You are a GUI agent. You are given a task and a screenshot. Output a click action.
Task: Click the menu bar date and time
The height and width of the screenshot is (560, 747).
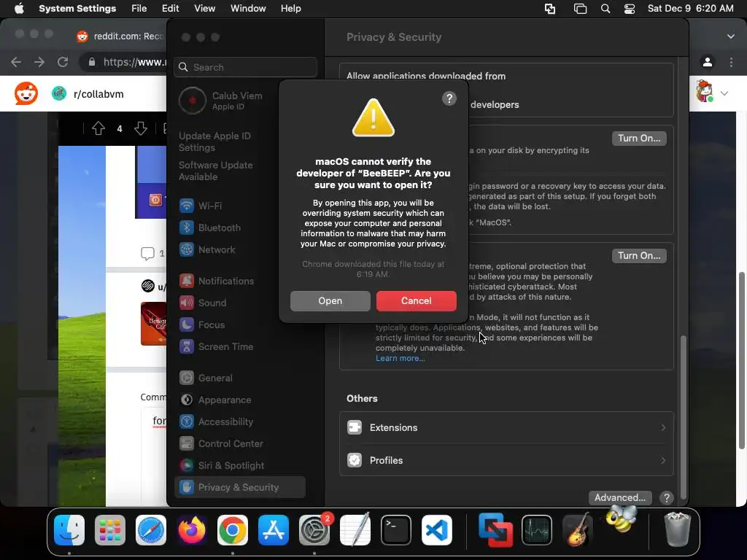click(x=690, y=9)
